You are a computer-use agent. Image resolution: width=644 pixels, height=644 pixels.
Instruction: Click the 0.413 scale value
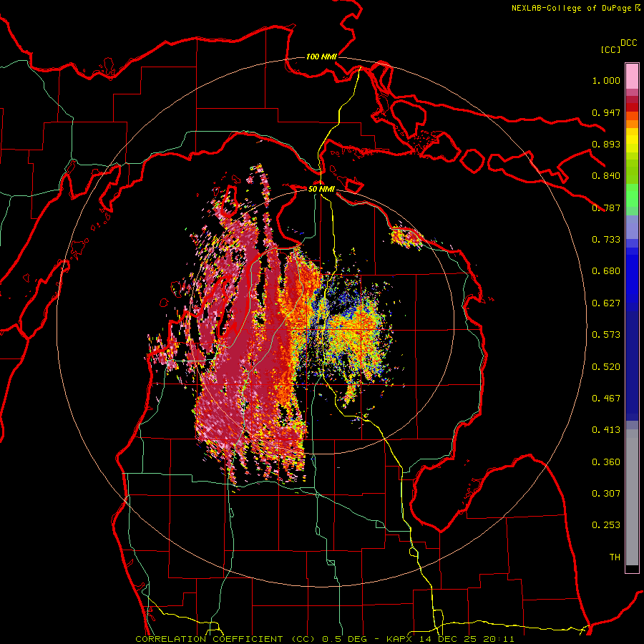pos(606,430)
